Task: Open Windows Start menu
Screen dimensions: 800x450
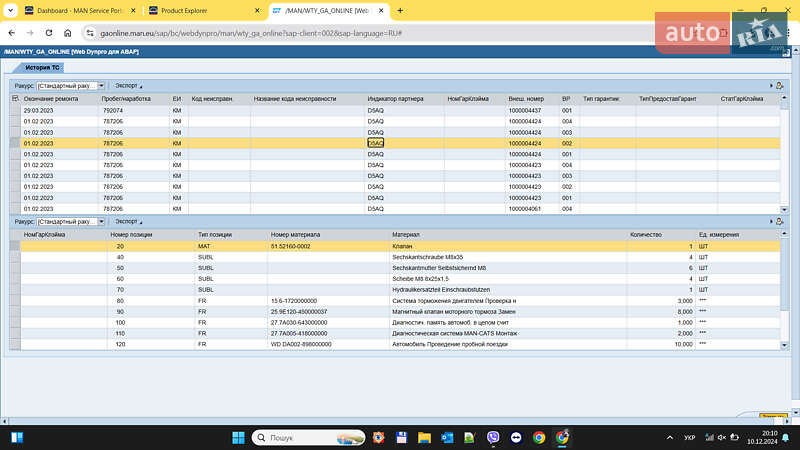Action: (x=239, y=438)
